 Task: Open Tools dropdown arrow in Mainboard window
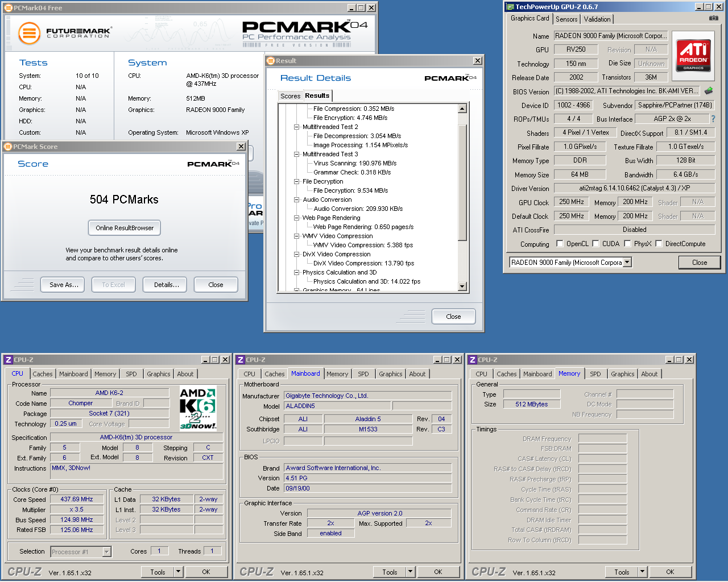[410, 572]
